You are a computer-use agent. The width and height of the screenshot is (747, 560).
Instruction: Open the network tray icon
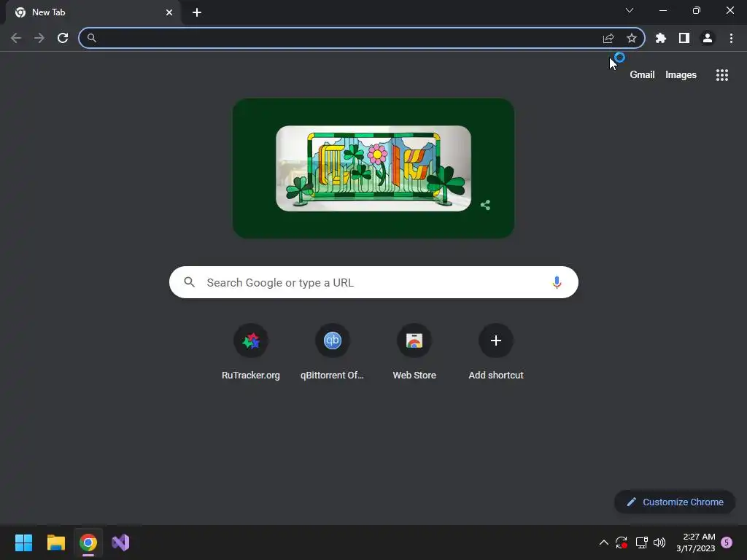[x=641, y=542]
